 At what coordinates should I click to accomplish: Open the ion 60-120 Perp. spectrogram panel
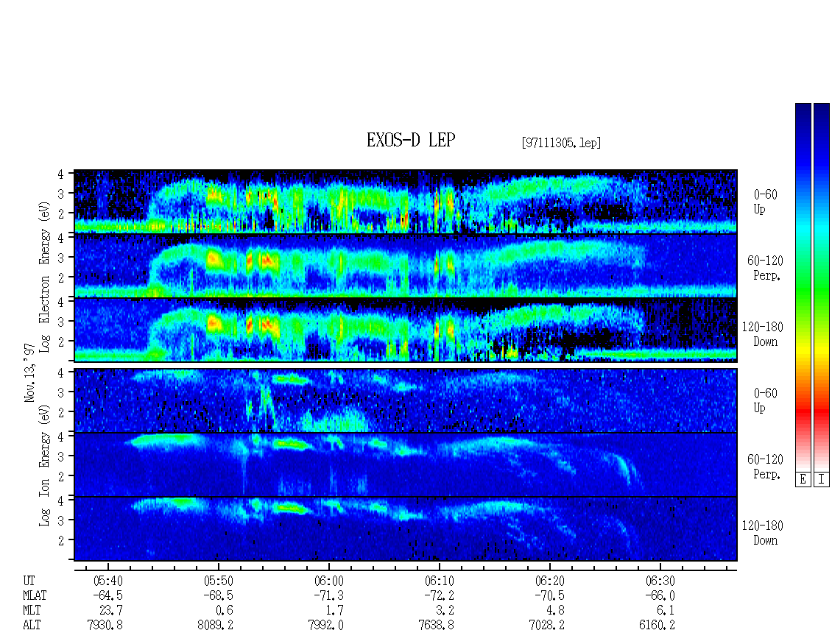pos(406,464)
